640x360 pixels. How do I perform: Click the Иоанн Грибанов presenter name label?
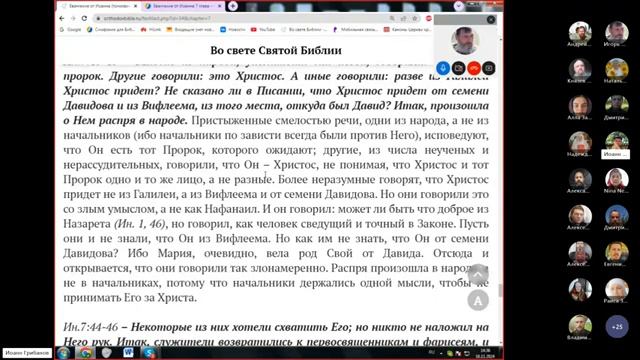pos(27,353)
